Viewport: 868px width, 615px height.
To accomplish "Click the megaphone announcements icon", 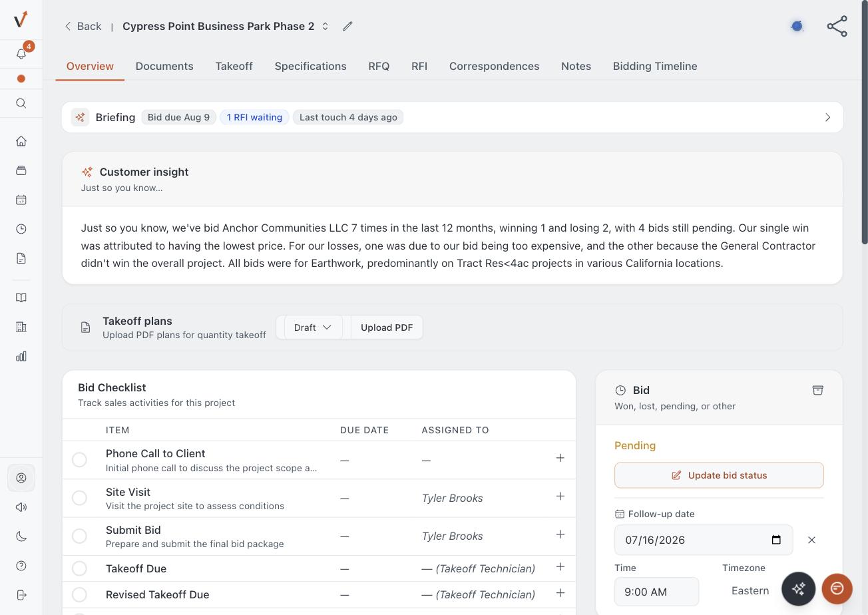I will point(21,507).
